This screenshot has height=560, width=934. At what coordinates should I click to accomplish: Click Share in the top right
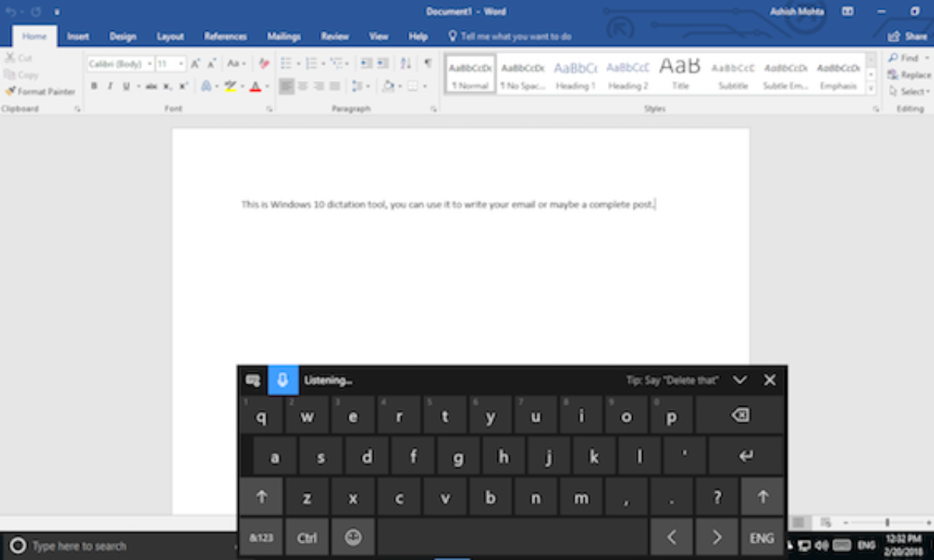pyautogui.click(x=908, y=37)
